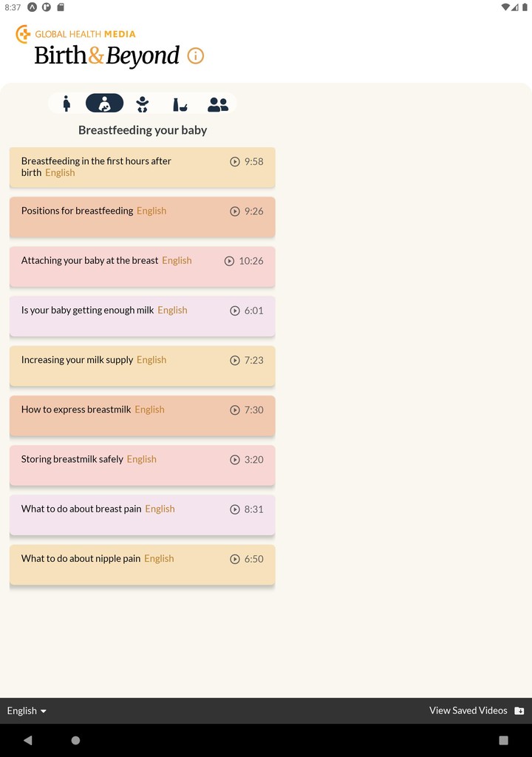Open the bottle and bowl feeding category
The image size is (532, 757).
click(x=180, y=104)
